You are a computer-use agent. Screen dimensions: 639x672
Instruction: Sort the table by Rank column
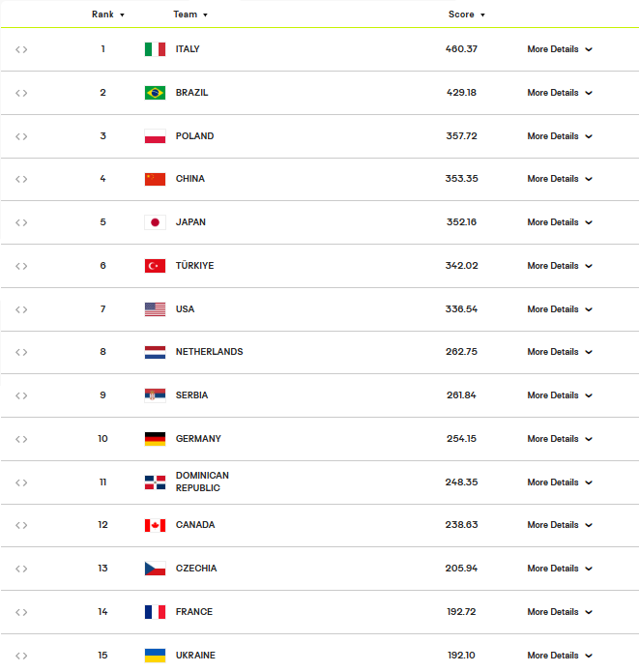tap(108, 15)
